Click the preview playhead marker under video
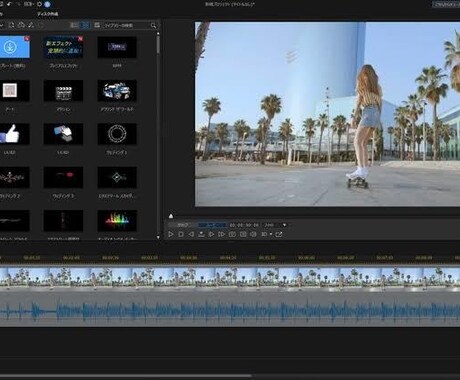Screen dimensions: 460x380 click(x=171, y=216)
